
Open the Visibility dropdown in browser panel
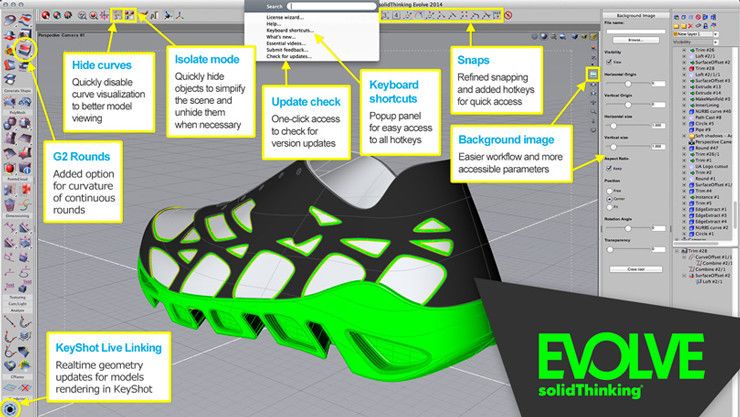(x=716, y=42)
